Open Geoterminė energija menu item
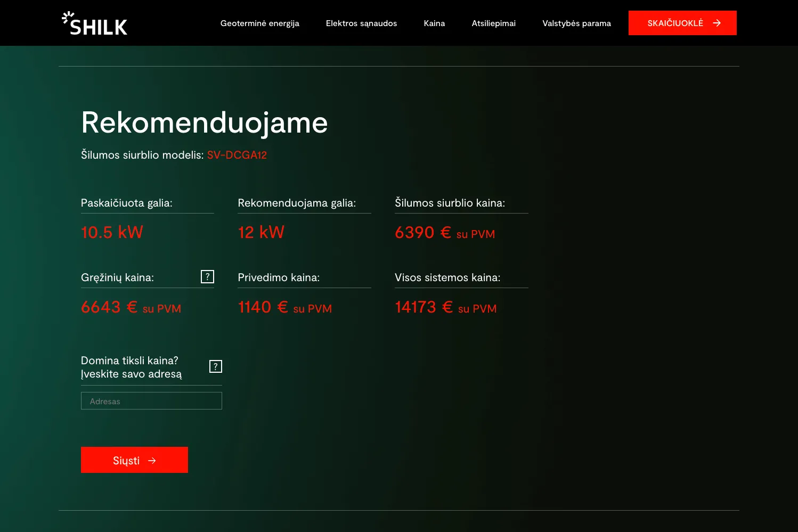Viewport: 798px width, 532px height. point(259,23)
